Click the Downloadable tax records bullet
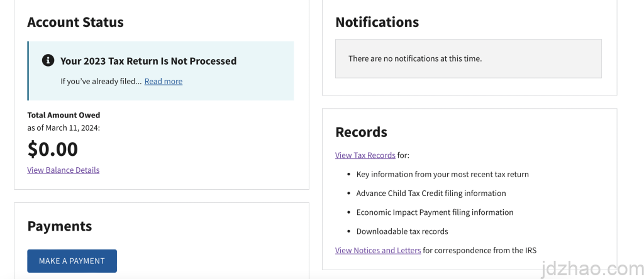This screenshot has width=644, height=279. (402, 231)
